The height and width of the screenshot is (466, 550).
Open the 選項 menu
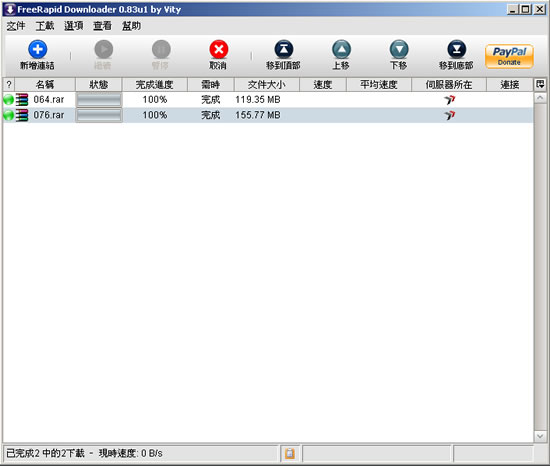74,26
